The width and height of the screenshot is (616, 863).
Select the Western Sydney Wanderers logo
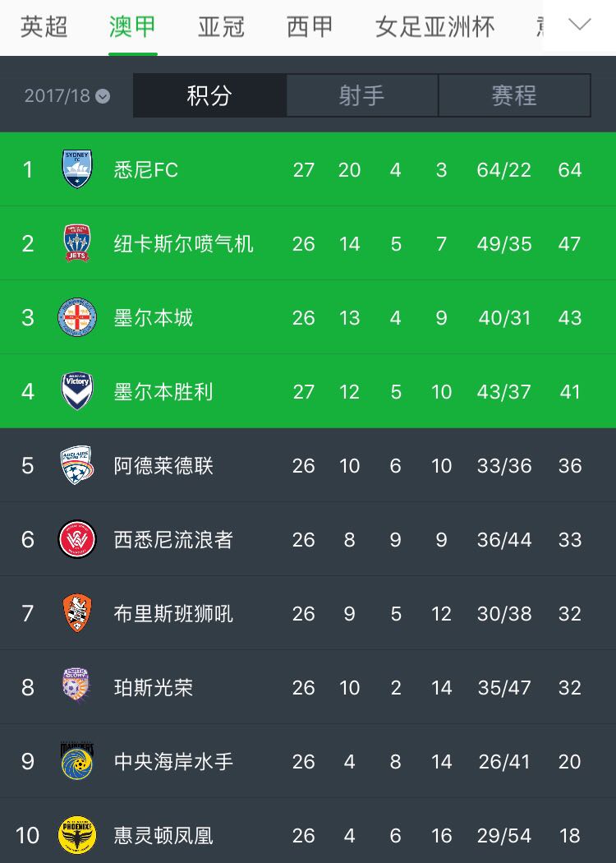pos(77,539)
